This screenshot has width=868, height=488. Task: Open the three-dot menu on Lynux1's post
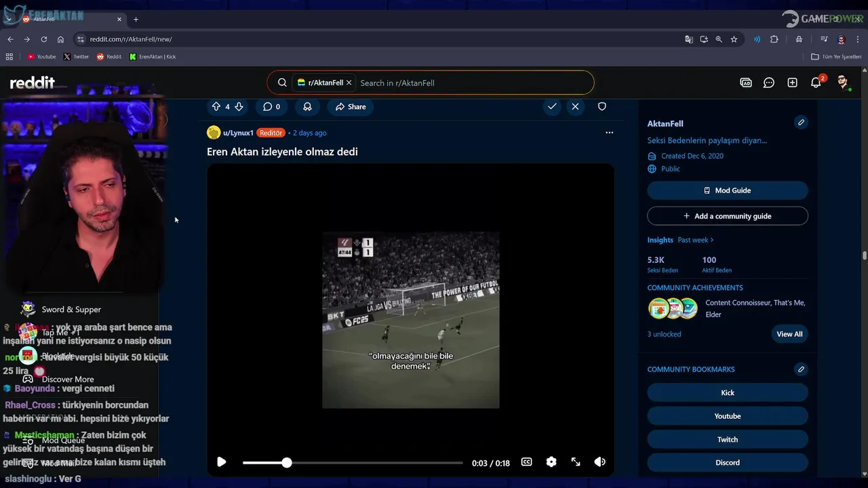(x=609, y=133)
